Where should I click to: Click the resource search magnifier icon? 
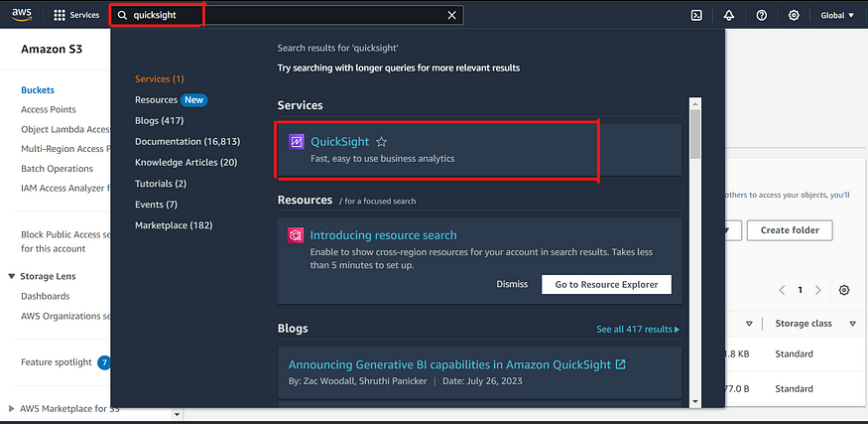296,235
